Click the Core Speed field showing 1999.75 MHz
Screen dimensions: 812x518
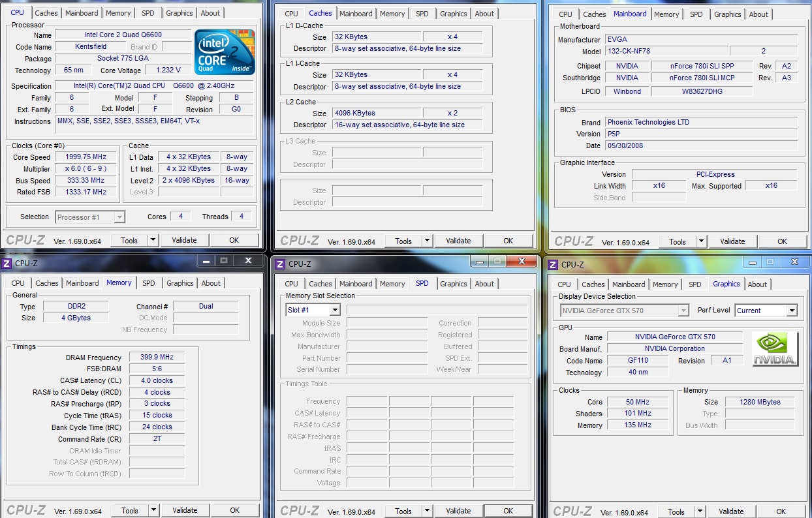(86, 157)
